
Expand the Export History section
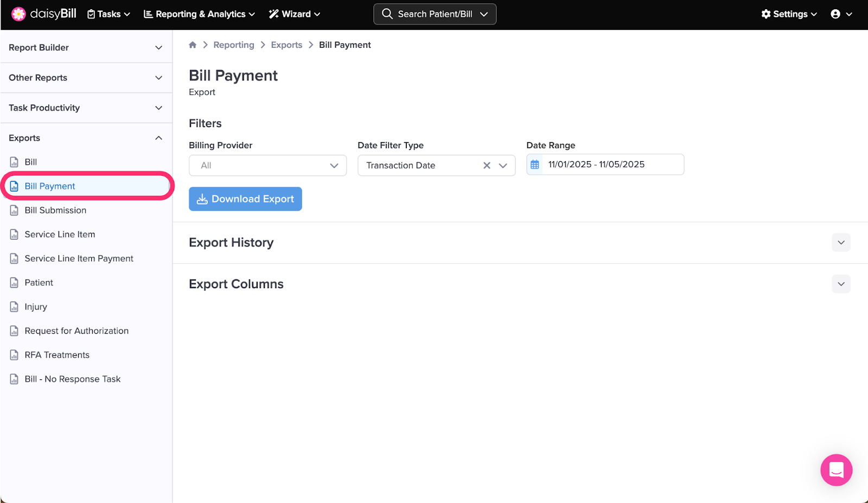click(840, 243)
